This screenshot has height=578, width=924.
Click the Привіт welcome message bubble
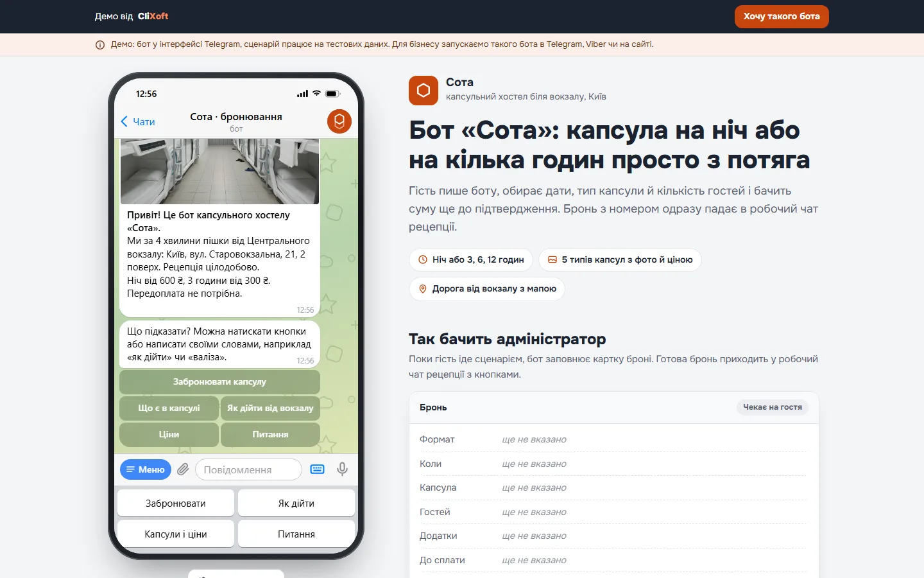pos(219,228)
